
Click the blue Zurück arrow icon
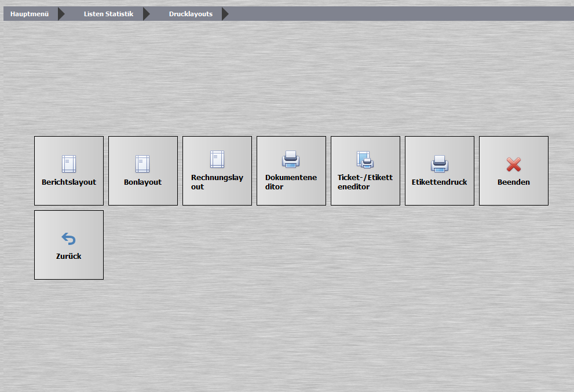coord(69,239)
